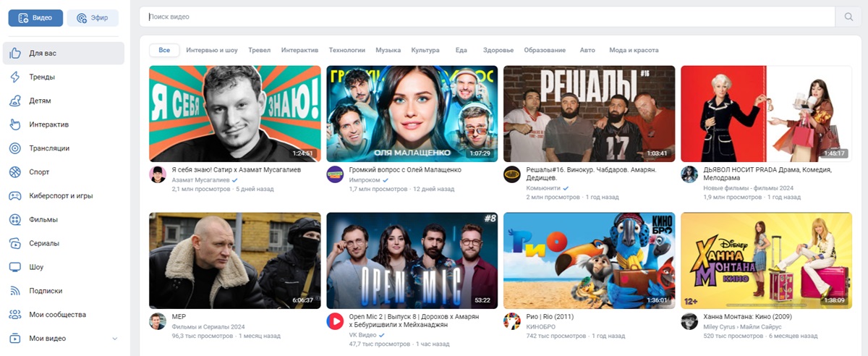Click the Киберспорт и игры label
The width and height of the screenshot is (868, 356).
tap(61, 196)
